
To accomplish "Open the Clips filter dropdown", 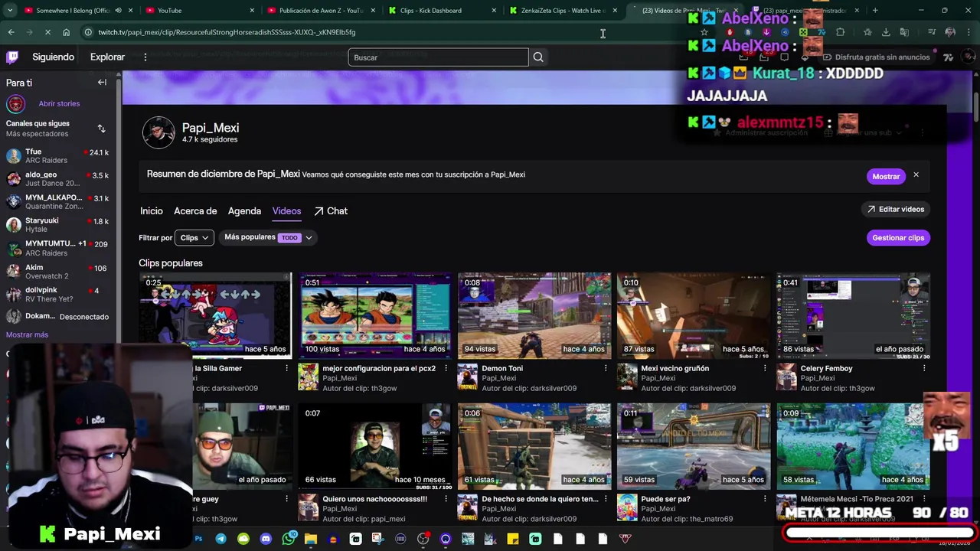I will [194, 238].
